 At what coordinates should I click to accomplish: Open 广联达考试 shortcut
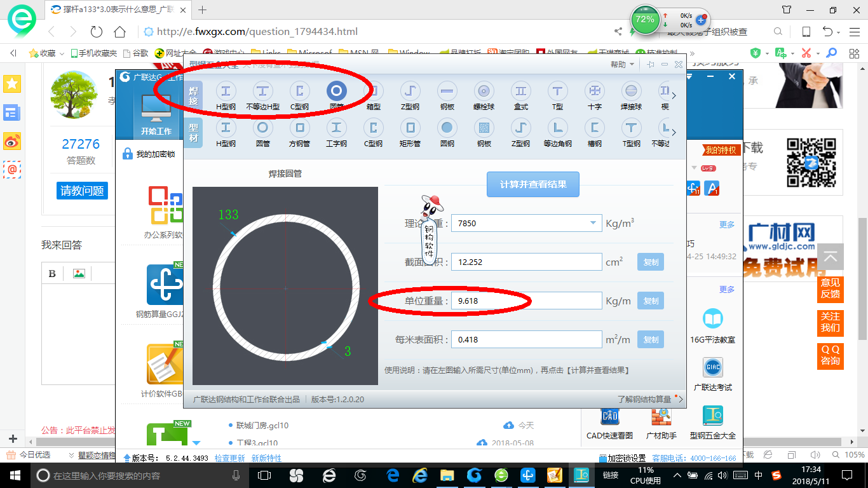(712, 375)
